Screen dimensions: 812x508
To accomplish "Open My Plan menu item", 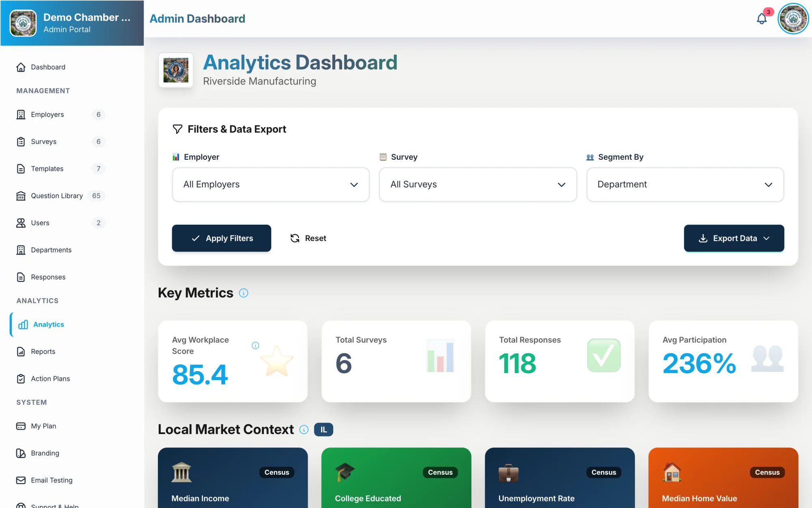I will 43,426.
